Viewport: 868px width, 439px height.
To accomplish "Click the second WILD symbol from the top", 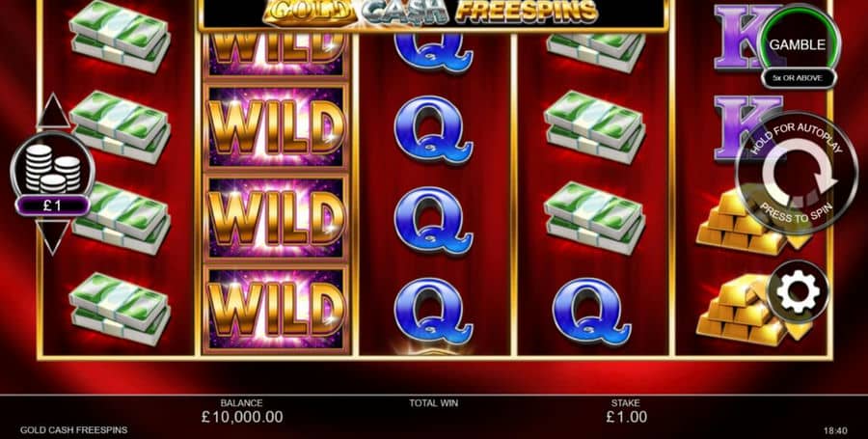I will 276,128.
